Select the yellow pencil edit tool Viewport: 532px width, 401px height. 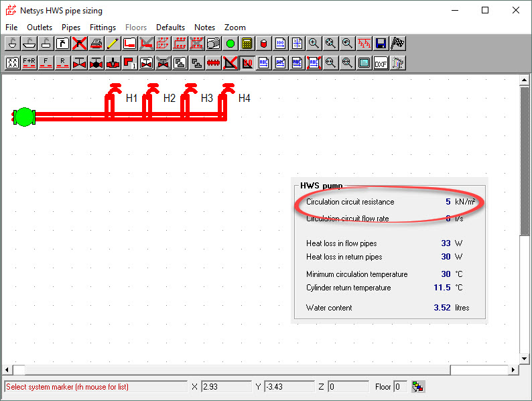coord(113,44)
